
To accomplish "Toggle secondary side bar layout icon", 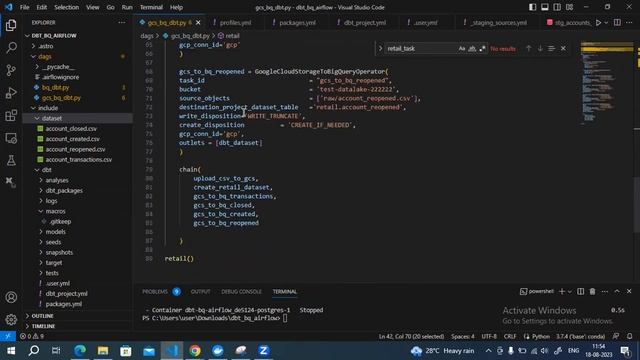I will click(557, 7).
